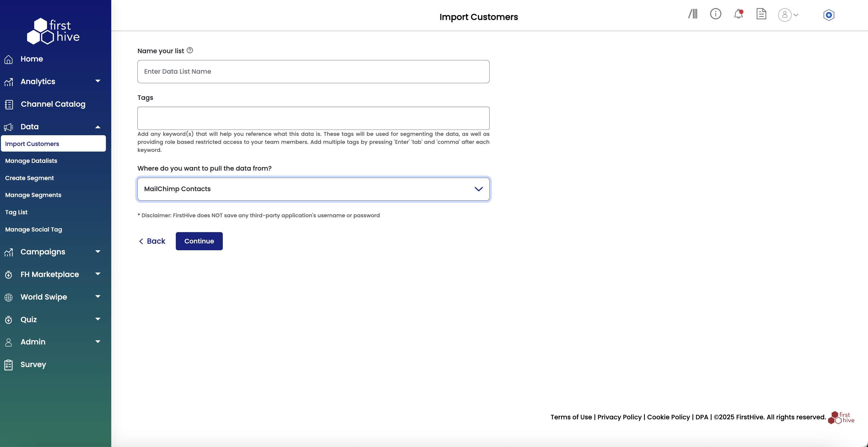Open Create Segment in sidebar

29,178
